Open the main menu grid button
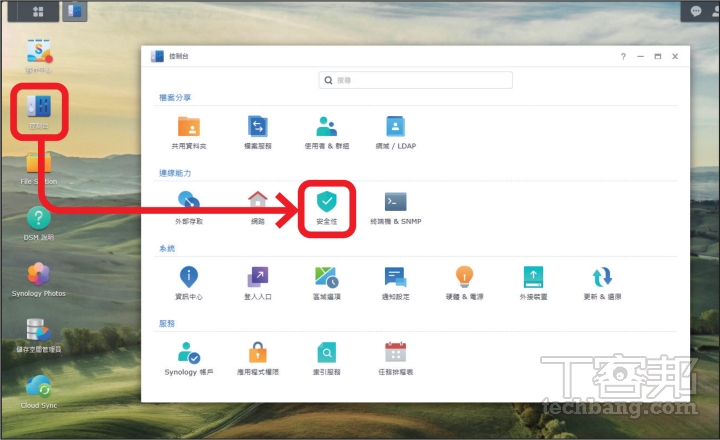The image size is (720, 440). [x=38, y=11]
